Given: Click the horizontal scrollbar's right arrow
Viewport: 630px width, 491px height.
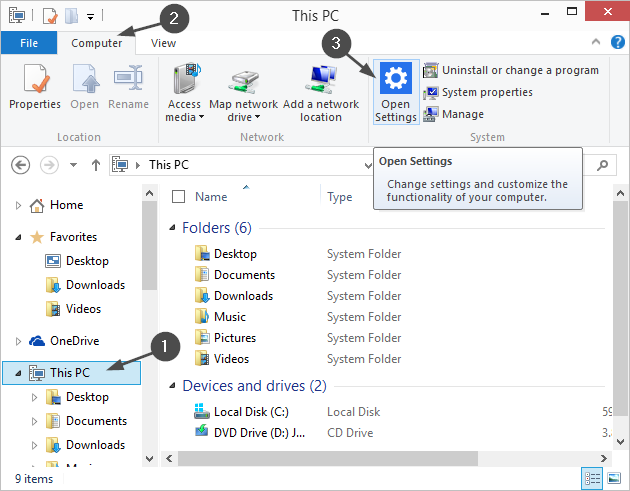Looking at the screenshot, I should pyautogui.click(x=603, y=458).
